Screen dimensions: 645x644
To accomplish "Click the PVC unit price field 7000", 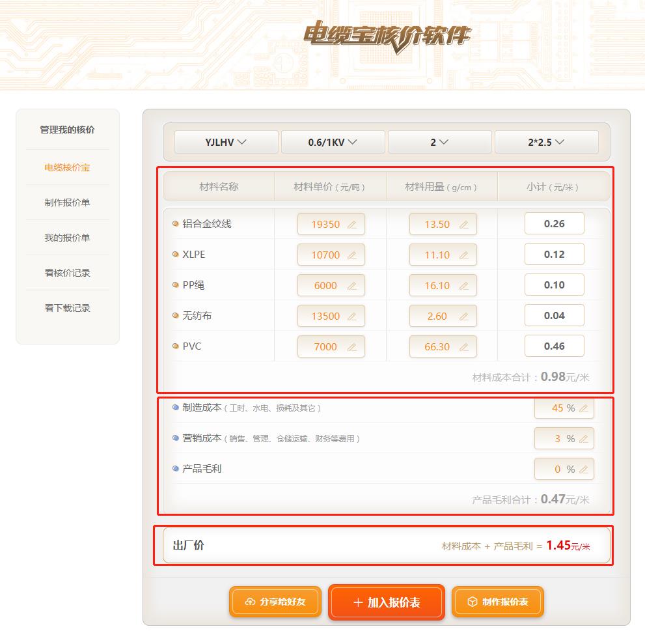I will click(331, 346).
